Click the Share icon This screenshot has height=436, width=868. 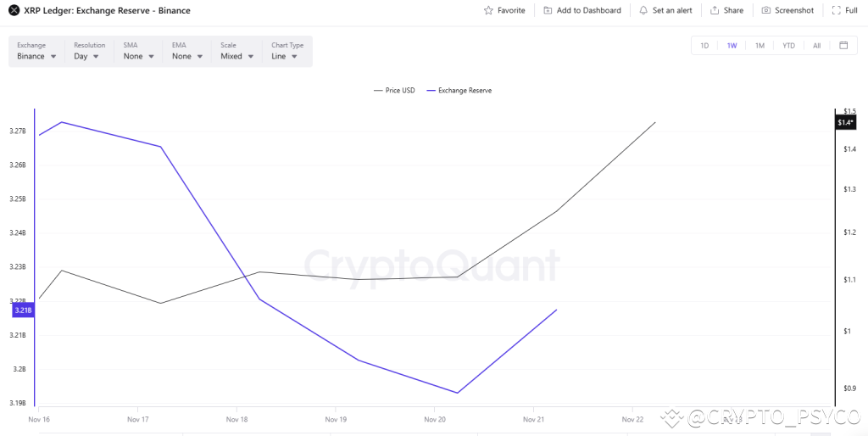click(715, 10)
